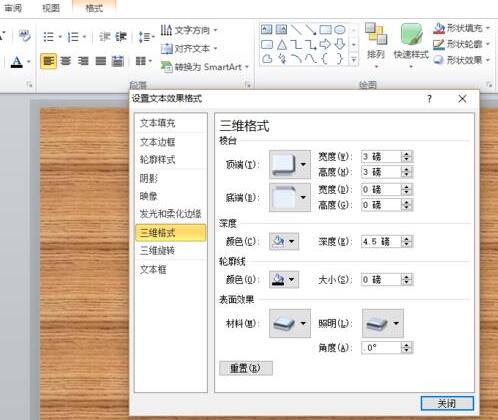The height and width of the screenshot is (420, 498).
Task: Open line spacing options
Action: pos(145,37)
